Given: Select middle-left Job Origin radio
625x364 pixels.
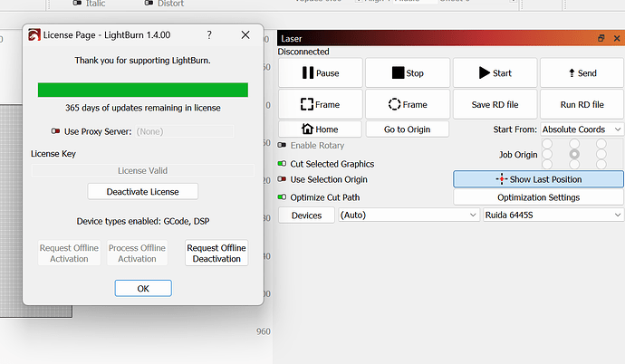Looking at the screenshot, I should coord(547,154).
